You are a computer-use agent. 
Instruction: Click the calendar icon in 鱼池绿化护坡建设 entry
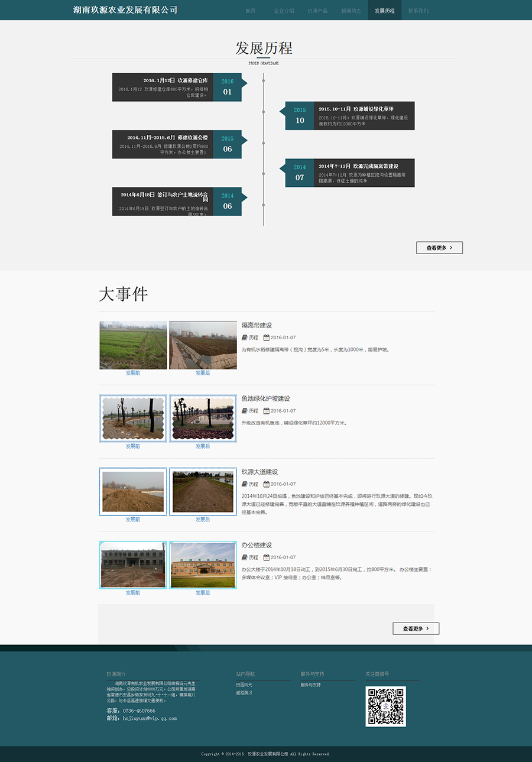pos(266,411)
